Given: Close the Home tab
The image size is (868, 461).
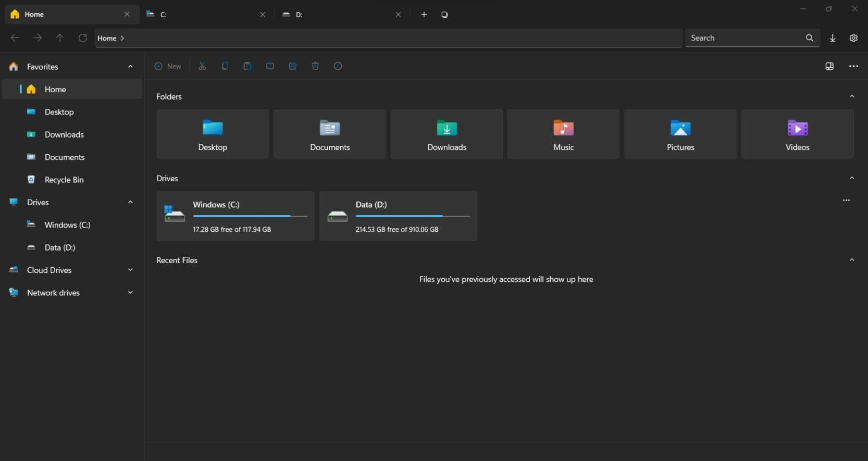Looking at the screenshot, I should pyautogui.click(x=127, y=14).
